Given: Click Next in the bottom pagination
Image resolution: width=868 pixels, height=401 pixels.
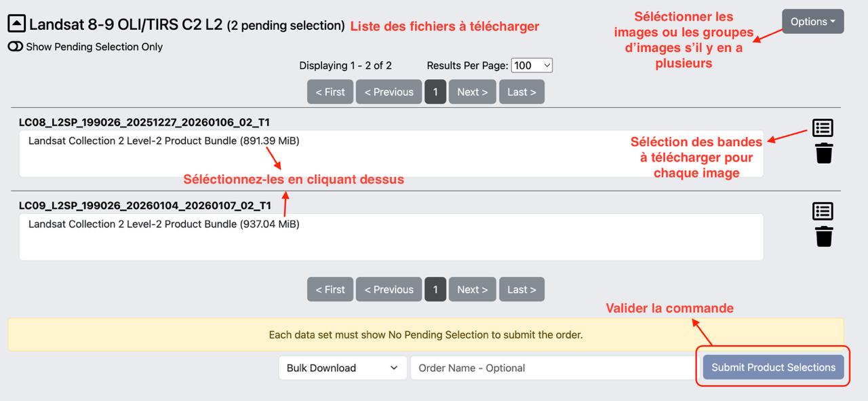Looking at the screenshot, I should coord(472,289).
